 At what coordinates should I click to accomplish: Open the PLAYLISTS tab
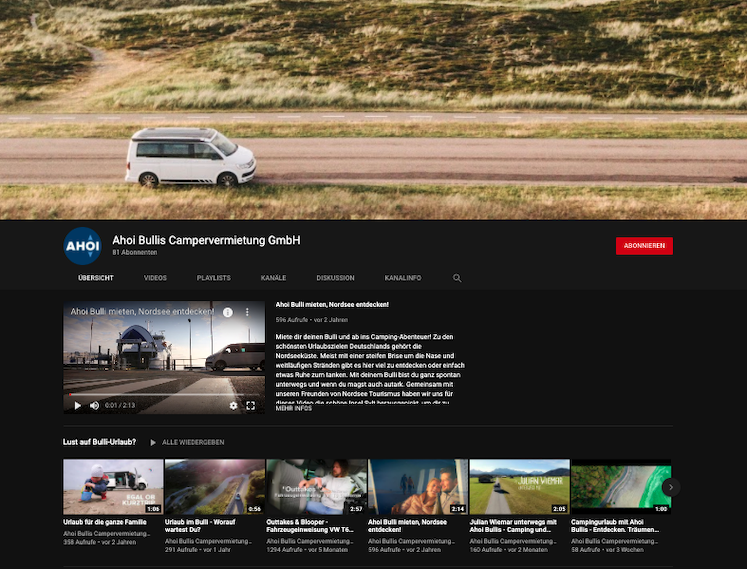(x=213, y=278)
